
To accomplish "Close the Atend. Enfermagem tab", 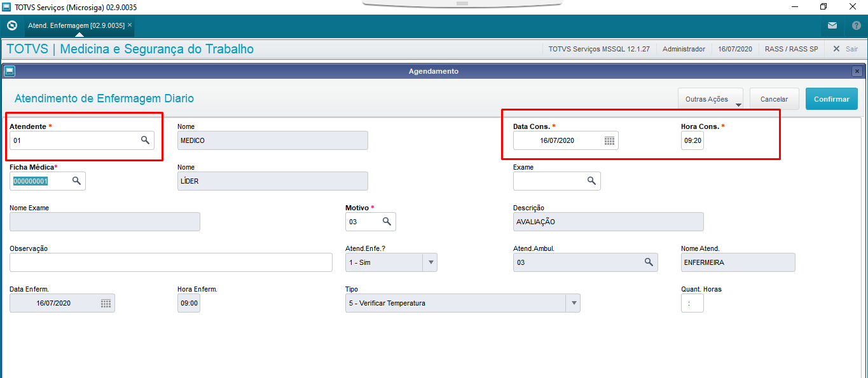I will click(x=130, y=25).
